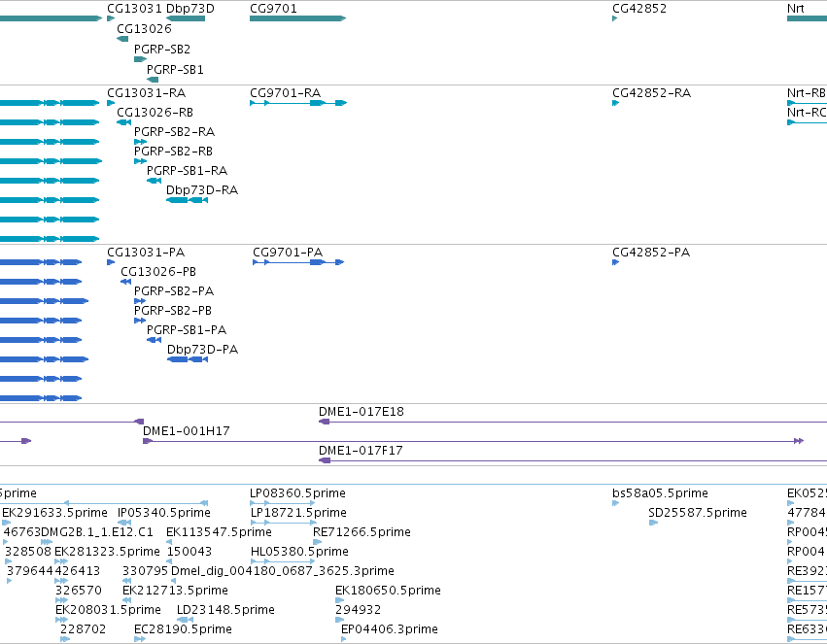Select the 326570 feature arrow
This screenshot has height=644, width=827.
coord(61,600)
